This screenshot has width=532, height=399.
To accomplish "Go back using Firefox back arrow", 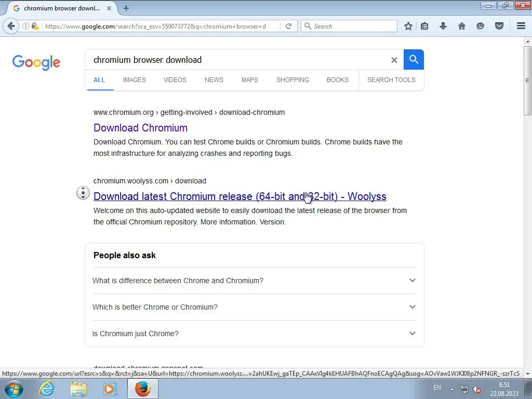I will [11, 26].
